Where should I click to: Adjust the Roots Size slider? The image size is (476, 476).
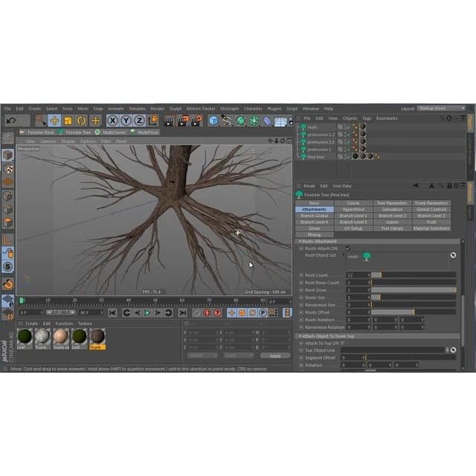(414, 297)
